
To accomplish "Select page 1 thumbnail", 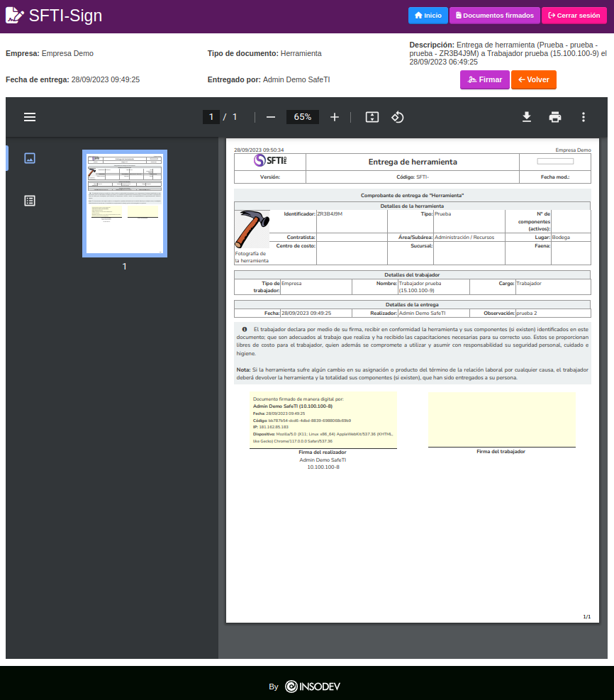I will point(125,203).
